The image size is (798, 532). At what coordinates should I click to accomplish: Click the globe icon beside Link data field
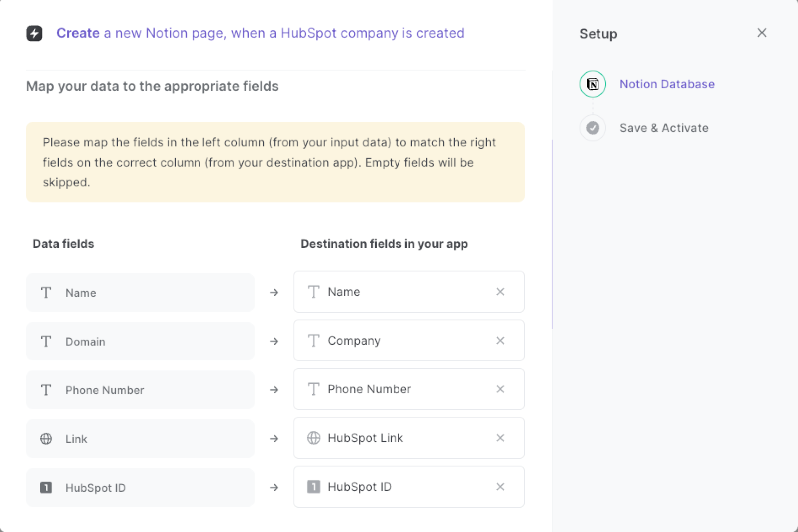(46, 439)
